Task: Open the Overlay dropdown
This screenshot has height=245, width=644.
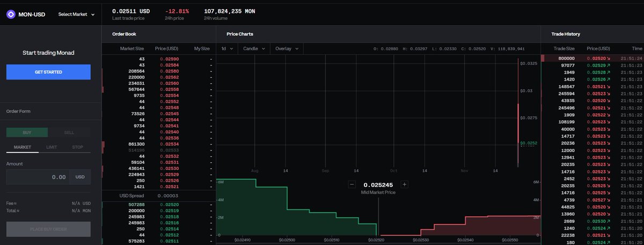Action: click(287, 48)
